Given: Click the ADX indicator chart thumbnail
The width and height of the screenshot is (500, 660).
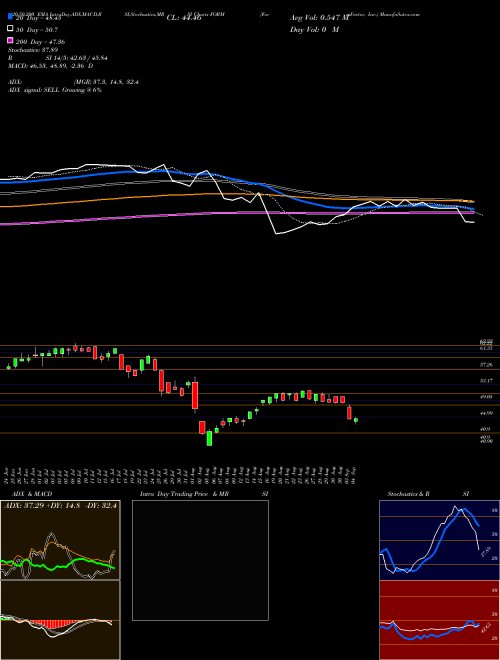Looking at the screenshot, I should coord(60,540).
